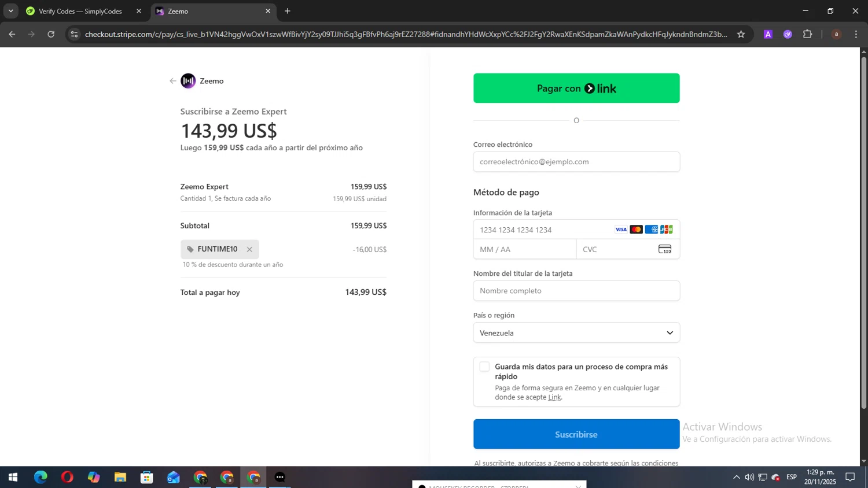Open File Explorer from taskbar

(120, 477)
